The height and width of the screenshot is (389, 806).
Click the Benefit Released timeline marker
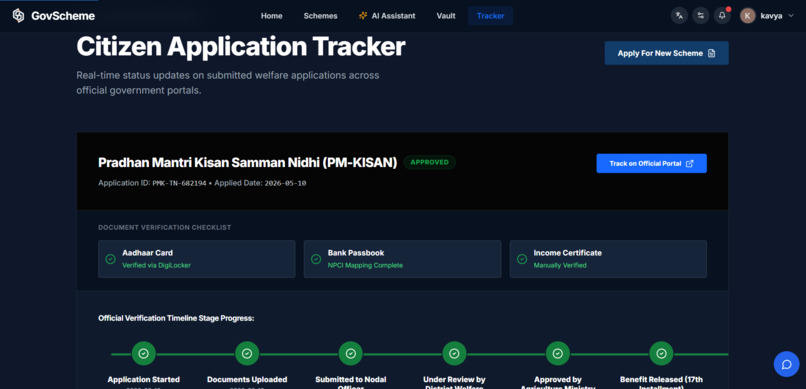[x=662, y=354]
